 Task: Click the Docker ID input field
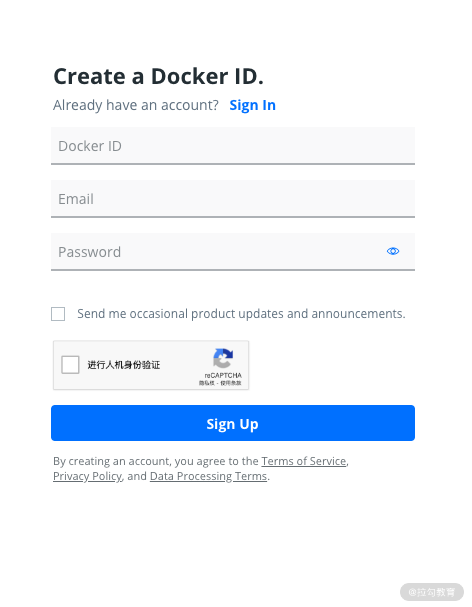tap(233, 146)
